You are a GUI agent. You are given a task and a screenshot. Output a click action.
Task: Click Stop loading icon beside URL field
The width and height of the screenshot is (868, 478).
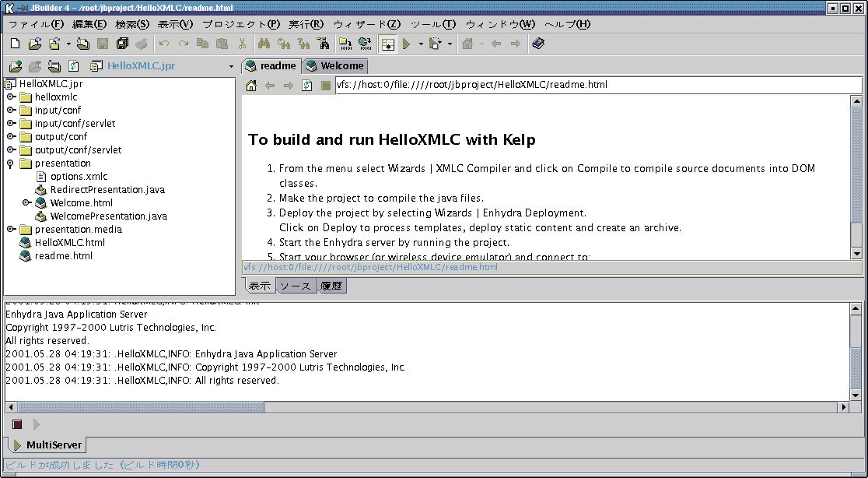pyautogui.click(x=325, y=86)
